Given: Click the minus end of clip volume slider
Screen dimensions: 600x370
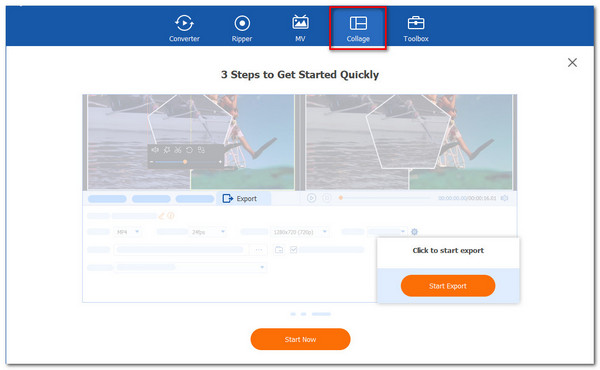Looking at the screenshot, I should [152, 162].
